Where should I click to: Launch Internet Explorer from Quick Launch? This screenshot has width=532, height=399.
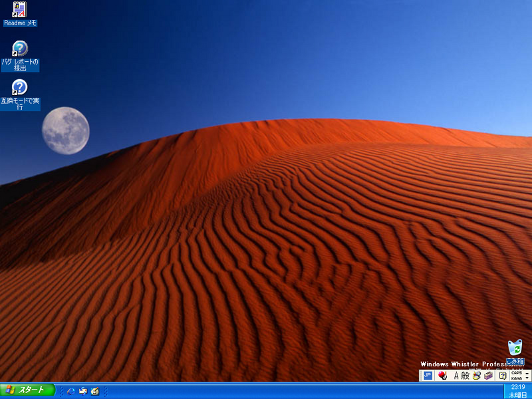coord(70,391)
